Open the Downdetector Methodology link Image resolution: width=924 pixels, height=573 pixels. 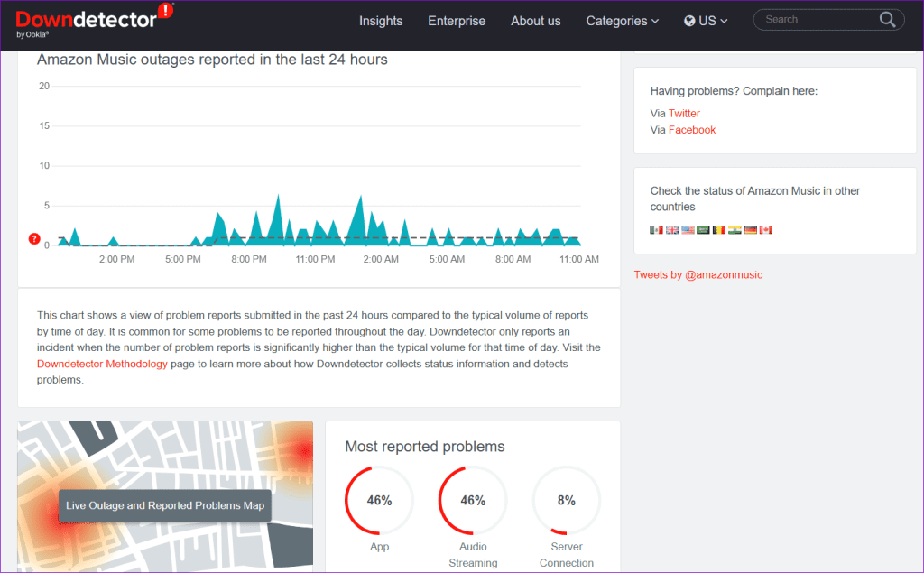pyautogui.click(x=102, y=364)
